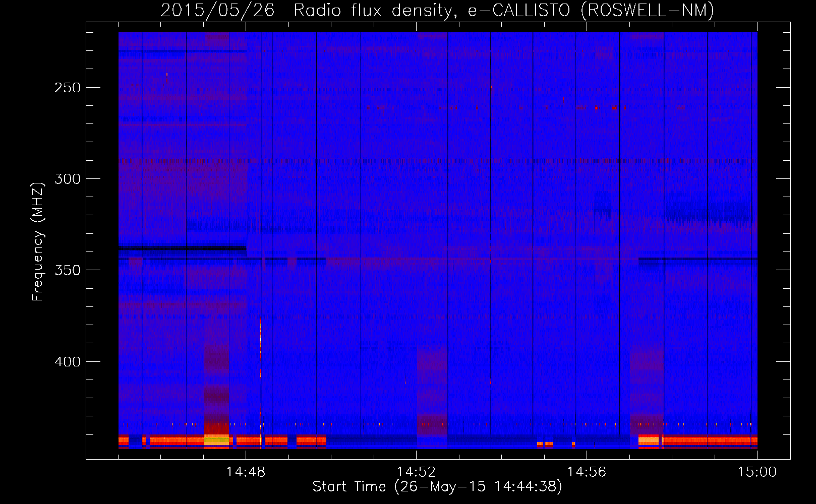Click the 15:00 time tick label
The width and height of the screenshot is (816, 504).
(x=757, y=472)
